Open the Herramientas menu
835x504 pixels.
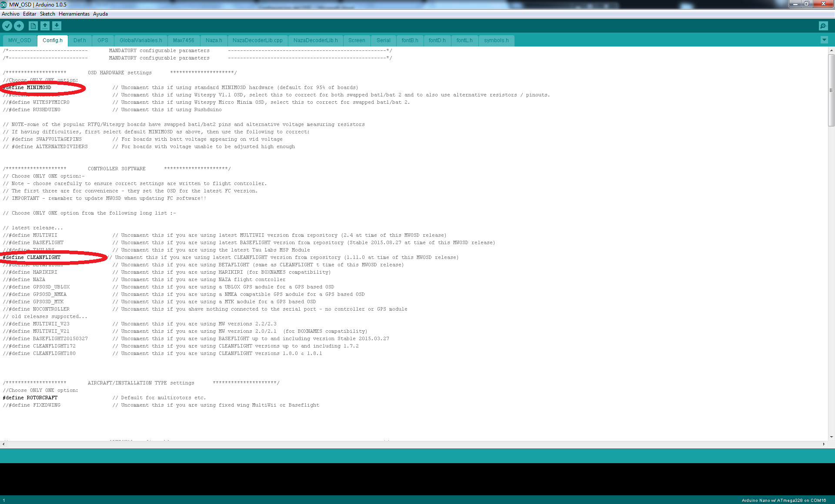pos(74,14)
